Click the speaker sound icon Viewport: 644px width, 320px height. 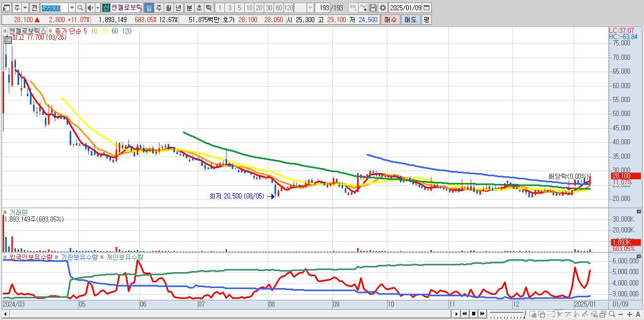(x=90, y=8)
